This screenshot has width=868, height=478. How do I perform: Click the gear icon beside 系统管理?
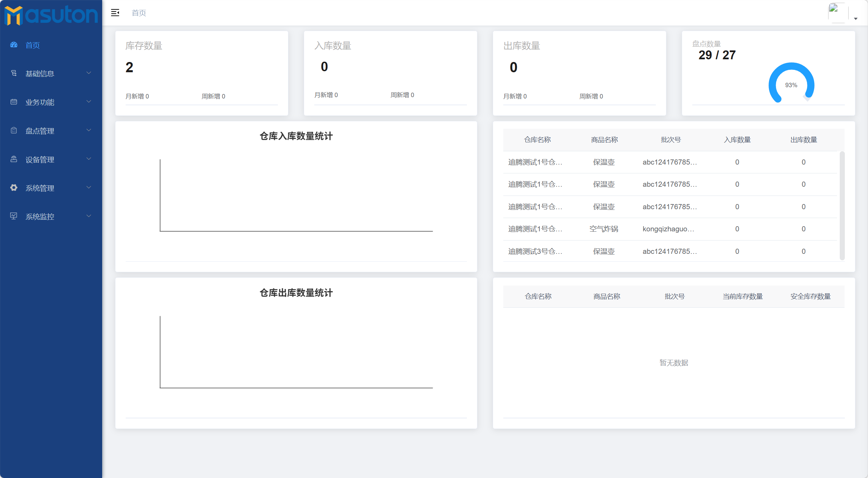click(14, 187)
